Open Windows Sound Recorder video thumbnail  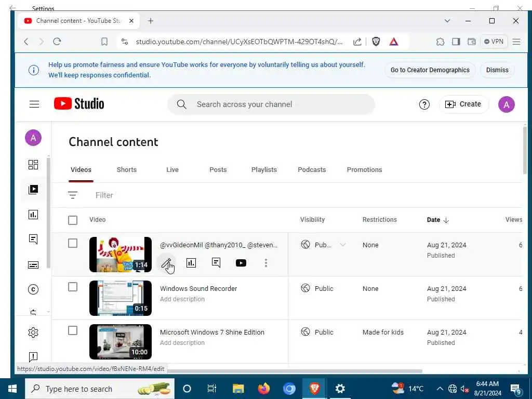point(120,298)
